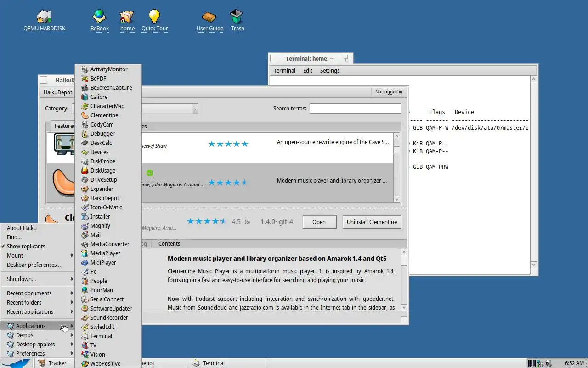The width and height of the screenshot is (588, 368).
Task: Open StyledEdit text editor
Action: tap(108, 327)
